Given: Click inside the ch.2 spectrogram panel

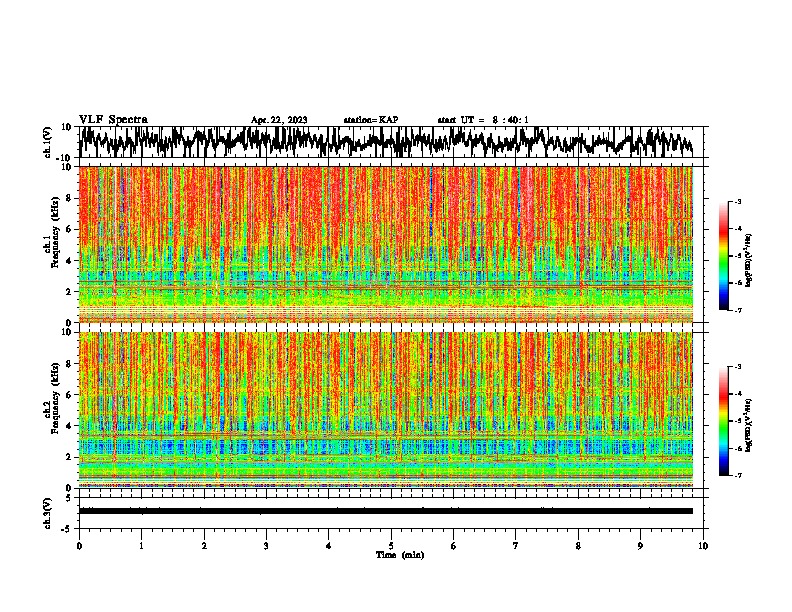Looking at the screenshot, I should pyautogui.click(x=386, y=410).
